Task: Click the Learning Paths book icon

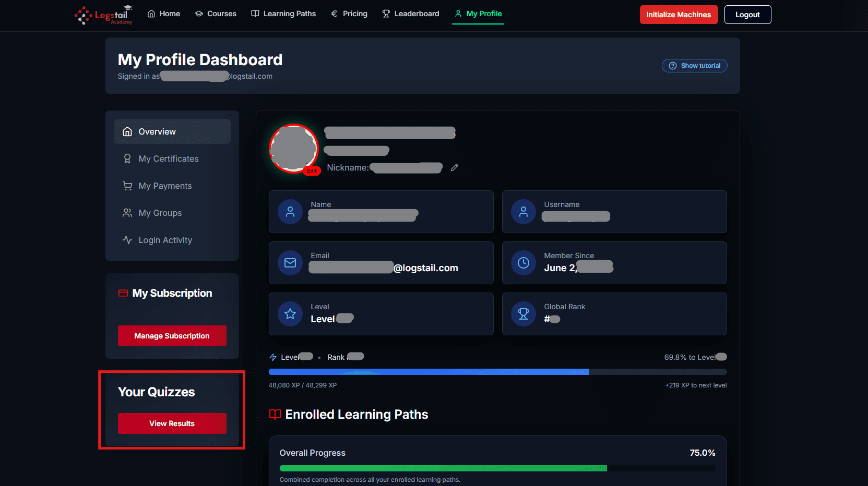Action: [255, 14]
